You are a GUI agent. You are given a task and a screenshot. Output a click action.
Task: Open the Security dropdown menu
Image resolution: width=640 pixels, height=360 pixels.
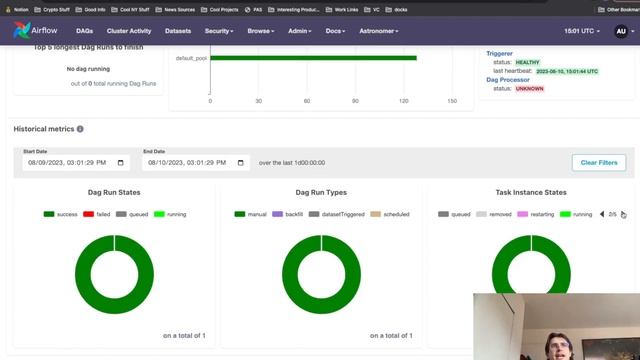[219, 31]
